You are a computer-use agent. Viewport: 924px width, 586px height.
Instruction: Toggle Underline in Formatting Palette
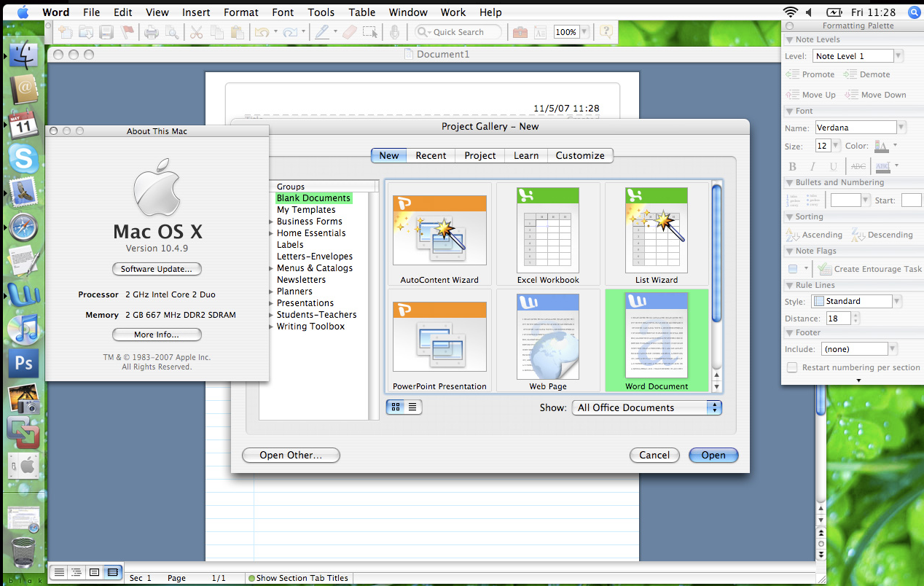point(834,167)
